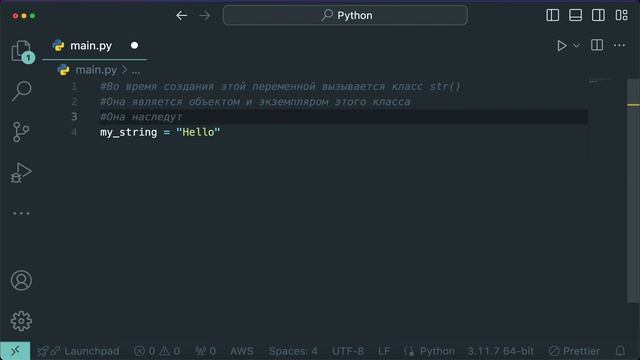Show additional views ellipsis in activity bar
The height and width of the screenshot is (360, 640).
coord(21,213)
